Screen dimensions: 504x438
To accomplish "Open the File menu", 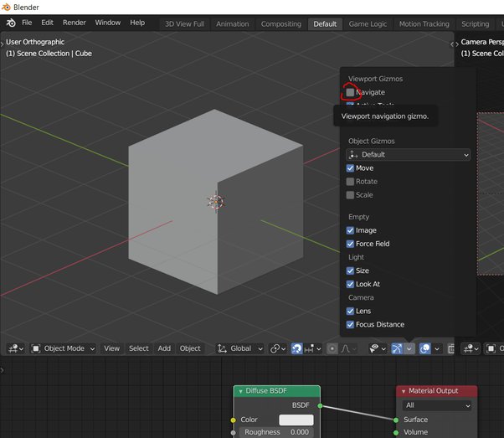I will click(27, 23).
